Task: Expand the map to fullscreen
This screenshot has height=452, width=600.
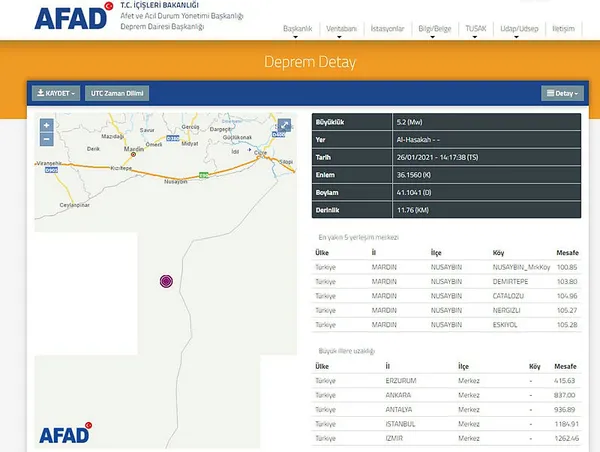Action: pos(284,126)
